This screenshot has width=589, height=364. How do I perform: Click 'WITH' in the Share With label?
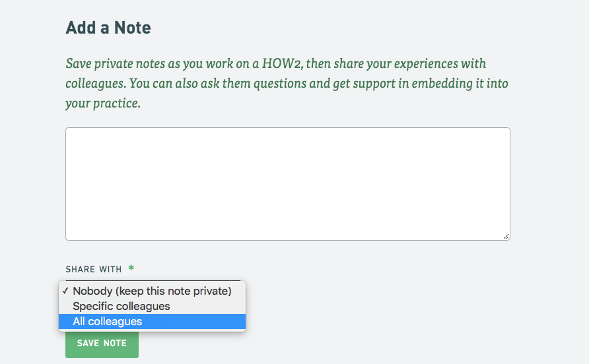[x=110, y=270]
